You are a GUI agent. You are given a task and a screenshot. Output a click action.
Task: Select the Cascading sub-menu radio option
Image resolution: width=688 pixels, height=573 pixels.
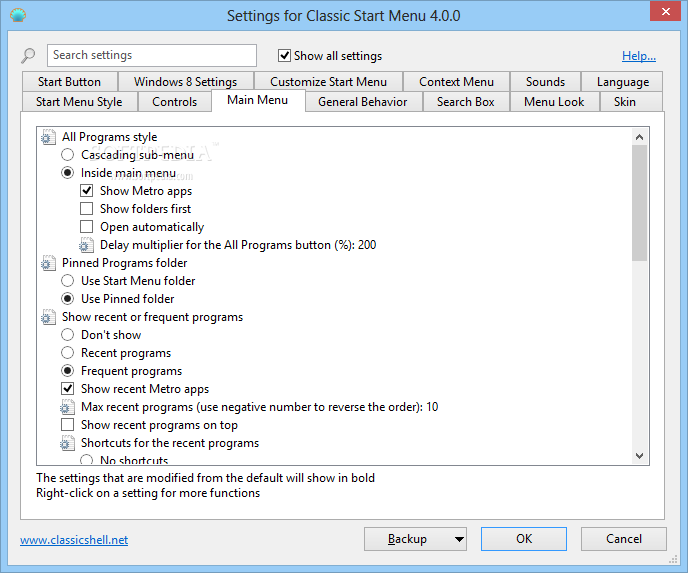(x=67, y=155)
